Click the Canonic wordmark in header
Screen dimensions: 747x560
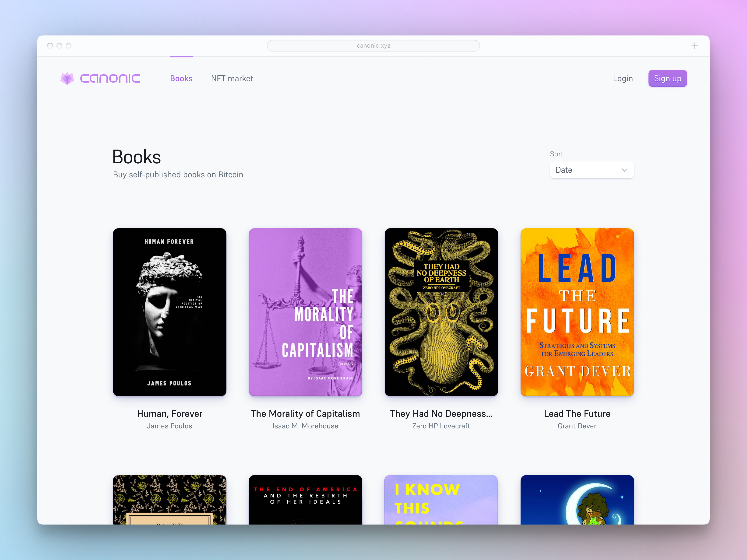pyautogui.click(x=110, y=79)
